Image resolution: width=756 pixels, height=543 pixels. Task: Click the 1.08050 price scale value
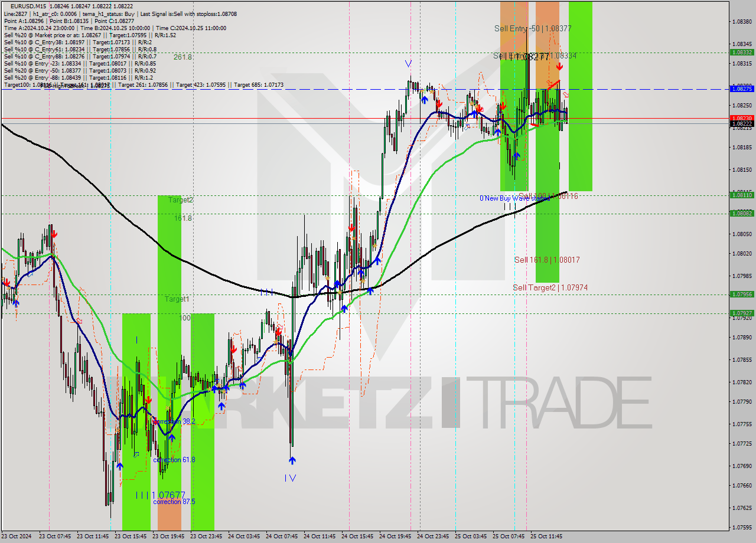pos(742,234)
